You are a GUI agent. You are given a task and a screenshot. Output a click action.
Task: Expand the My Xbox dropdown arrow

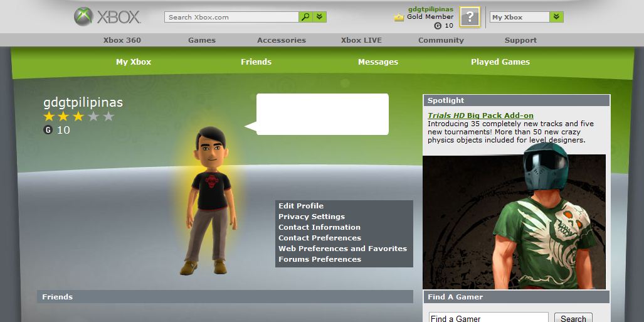click(x=556, y=17)
